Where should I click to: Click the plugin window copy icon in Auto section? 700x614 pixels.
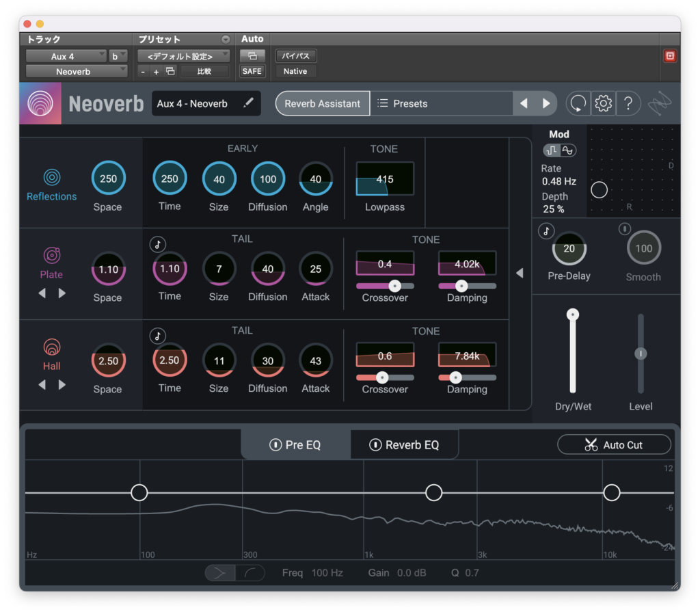coord(252,56)
